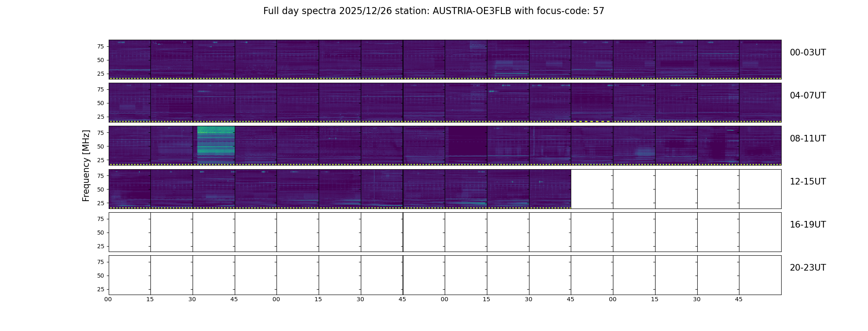The width and height of the screenshot is (868, 331).
Task: Click the 50 tick in 20-23UT row
Action: 100,276
